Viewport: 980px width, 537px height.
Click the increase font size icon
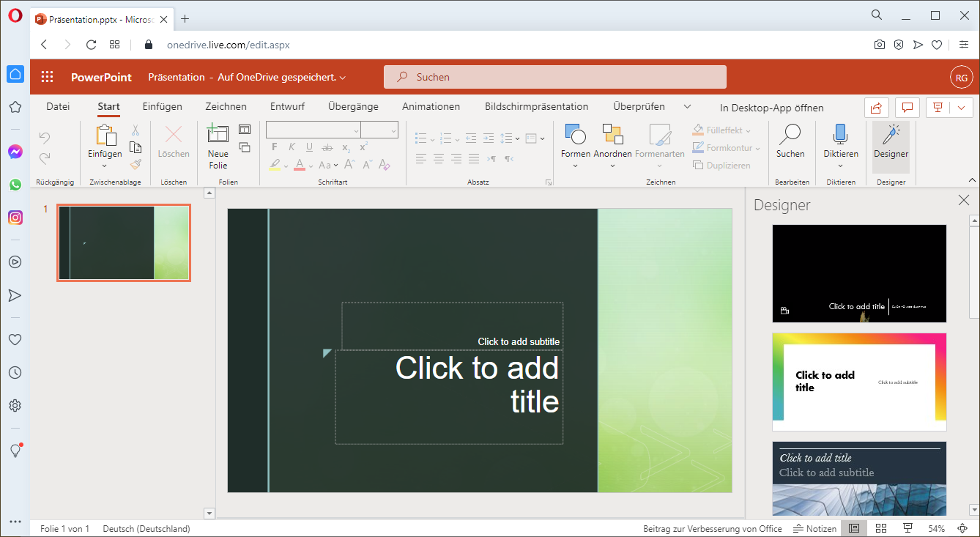click(x=349, y=165)
